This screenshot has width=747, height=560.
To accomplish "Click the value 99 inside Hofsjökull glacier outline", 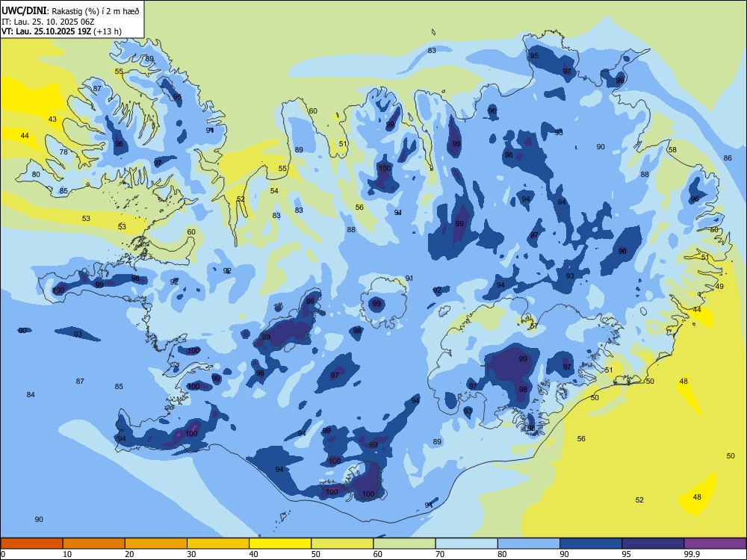I will pyautogui.click(x=376, y=303).
